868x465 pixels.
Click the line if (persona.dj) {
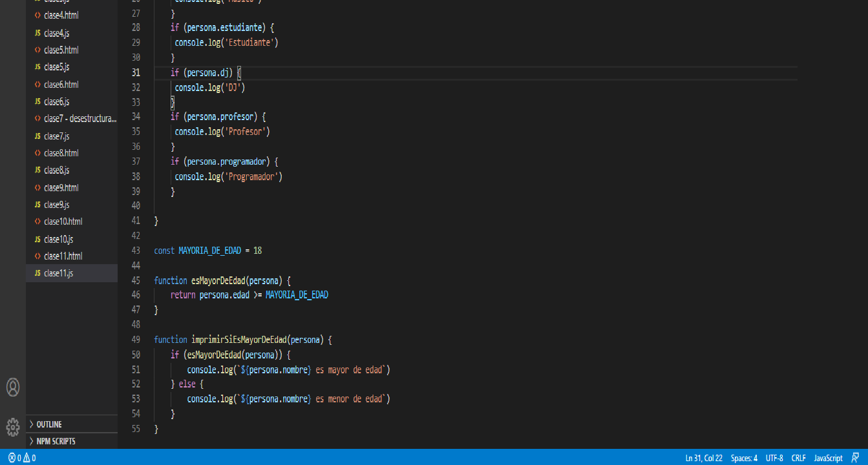tap(206, 72)
